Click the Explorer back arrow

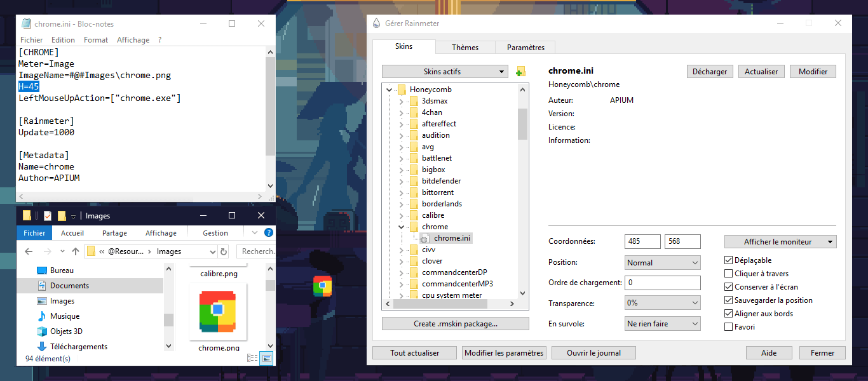(x=29, y=251)
